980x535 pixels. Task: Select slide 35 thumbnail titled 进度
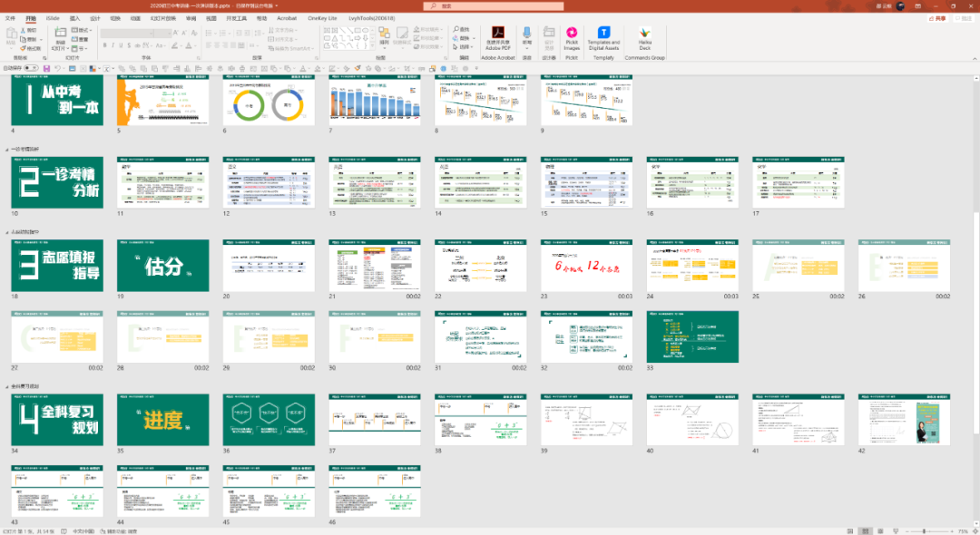[x=162, y=420]
